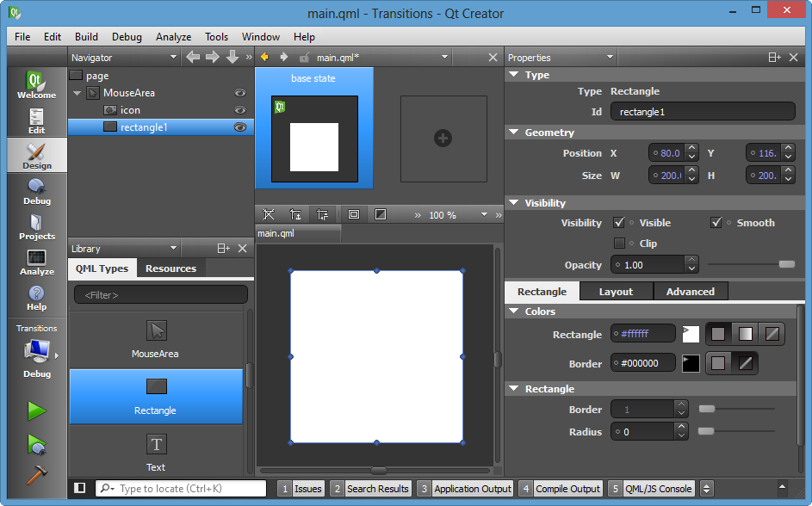
Task: Open Analyze mode
Action: pyautogui.click(x=37, y=262)
